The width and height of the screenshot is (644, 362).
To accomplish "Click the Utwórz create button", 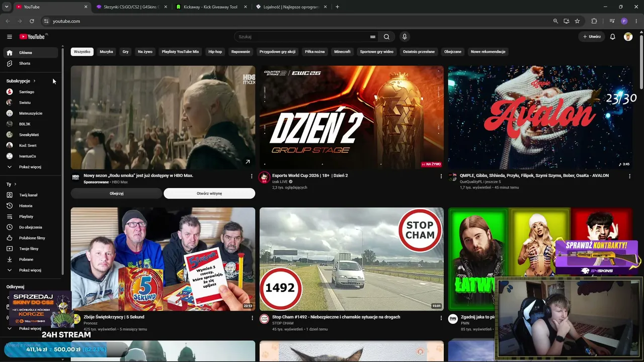I will (x=592, y=37).
